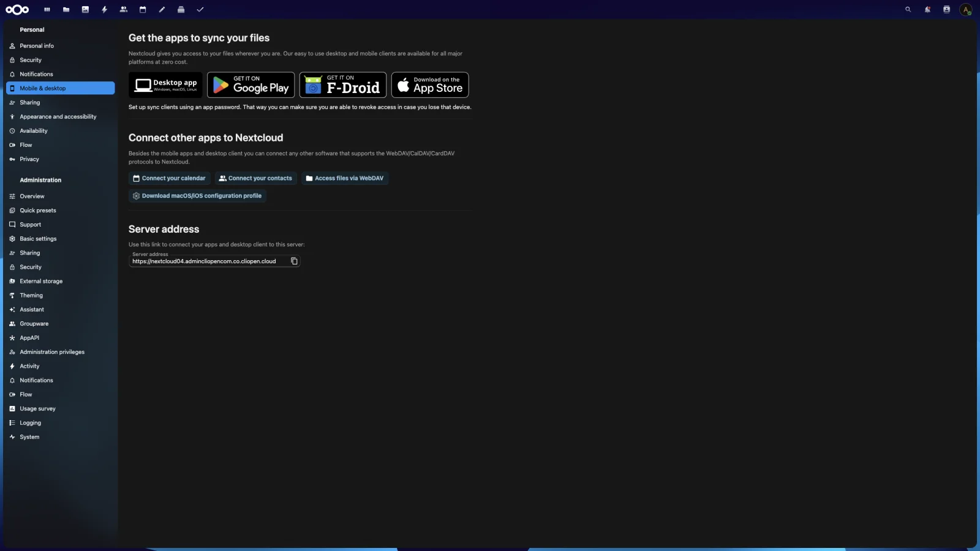Click the Get it on Google Play badge
Screen dimensions: 980x551
(x=251, y=85)
